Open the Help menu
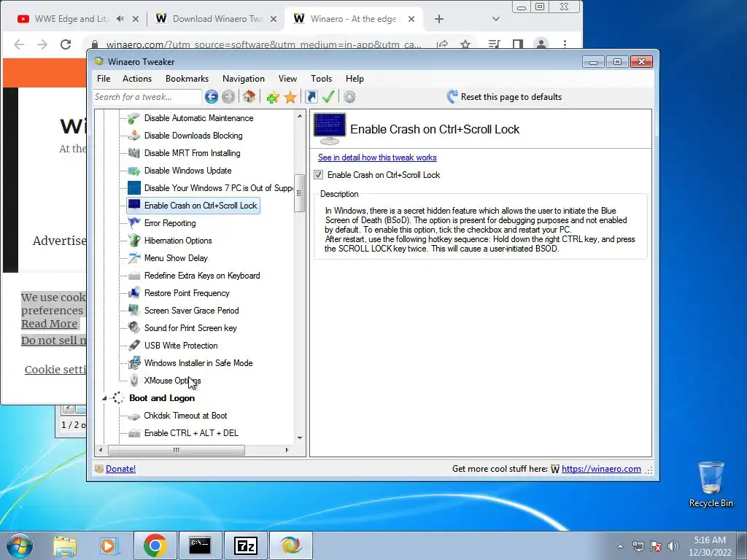The height and width of the screenshot is (560, 747). point(355,79)
